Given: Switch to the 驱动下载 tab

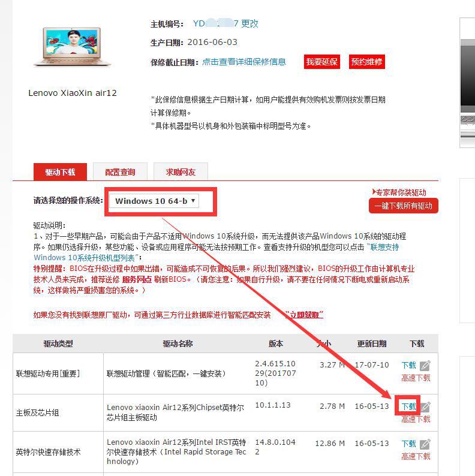Looking at the screenshot, I should (x=60, y=172).
